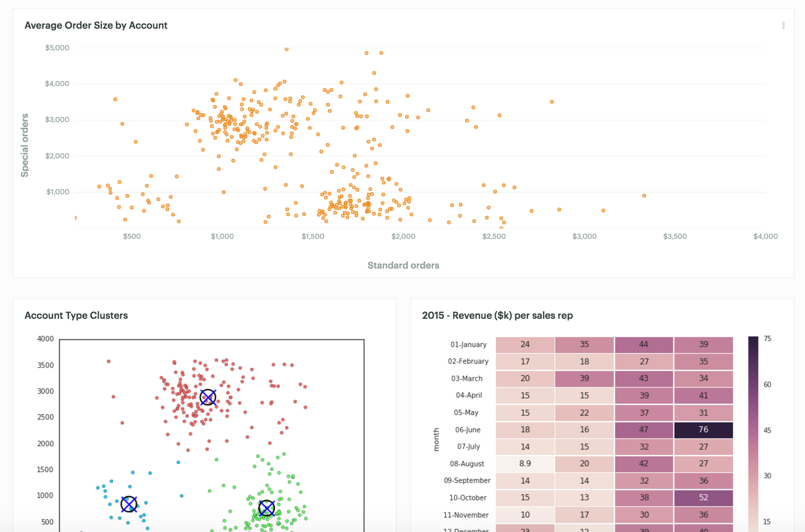Click the darkest heatmap cell showing 76
This screenshot has width=805, height=532.
(703, 429)
